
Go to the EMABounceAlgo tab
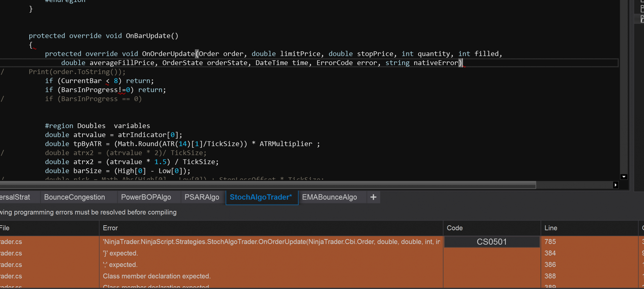[329, 197]
